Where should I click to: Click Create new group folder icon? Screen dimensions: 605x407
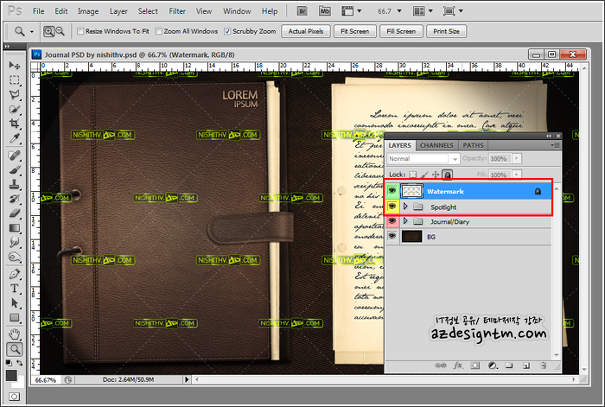[509, 365]
